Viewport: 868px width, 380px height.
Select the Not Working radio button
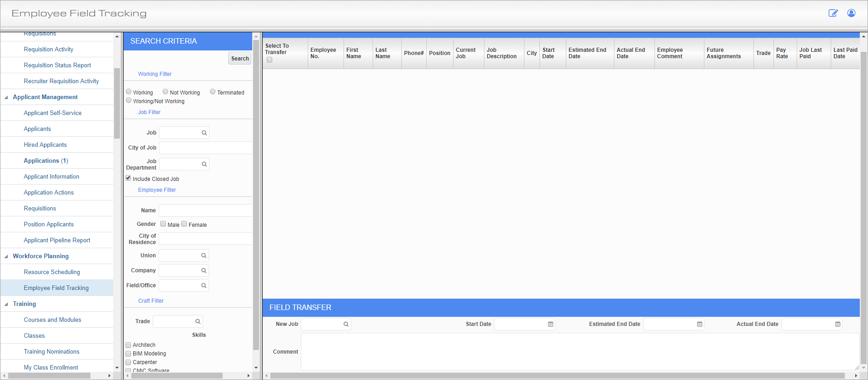[x=165, y=92]
